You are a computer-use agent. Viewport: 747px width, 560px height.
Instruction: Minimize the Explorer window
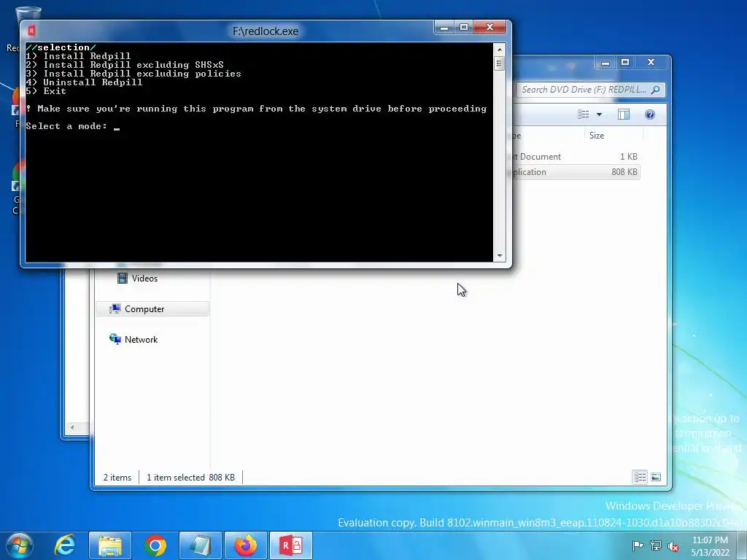click(x=605, y=63)
